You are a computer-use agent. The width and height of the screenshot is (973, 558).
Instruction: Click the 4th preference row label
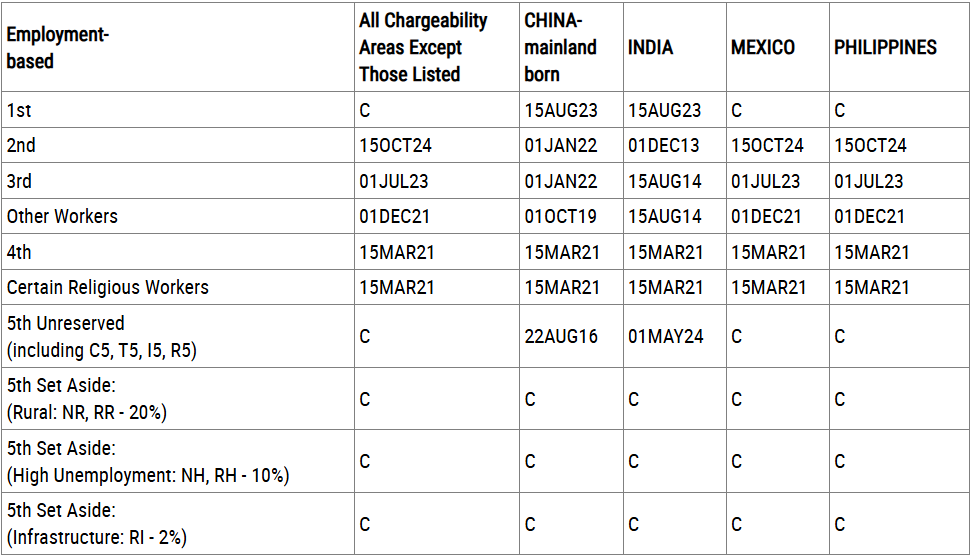click(x=19, y=253)
